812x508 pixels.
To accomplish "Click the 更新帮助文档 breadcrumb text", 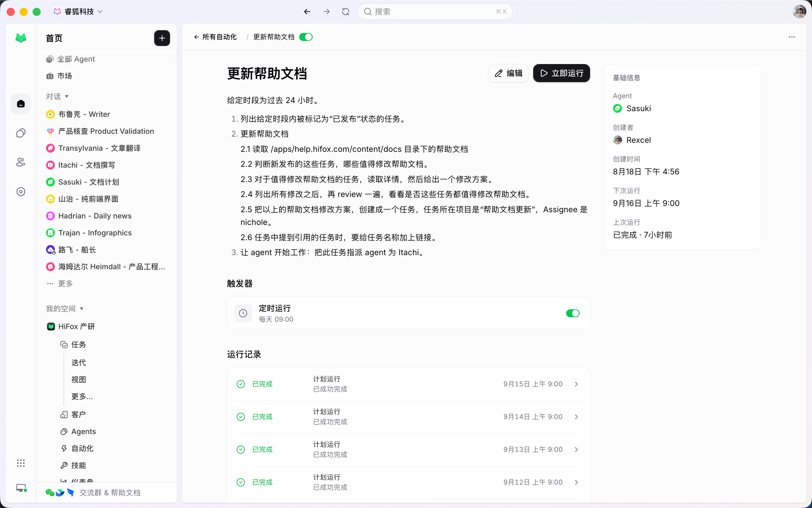I will 274,37.
